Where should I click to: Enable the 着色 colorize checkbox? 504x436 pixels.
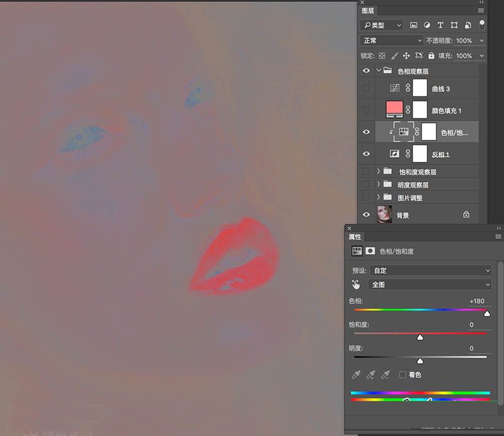(x=403, y=375)
